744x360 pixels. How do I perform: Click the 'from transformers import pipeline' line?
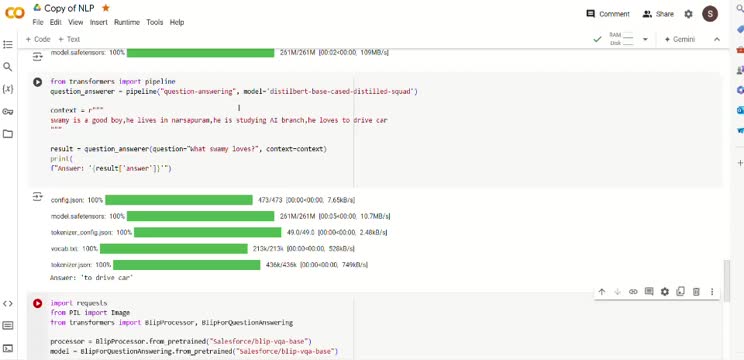[112, 82]
